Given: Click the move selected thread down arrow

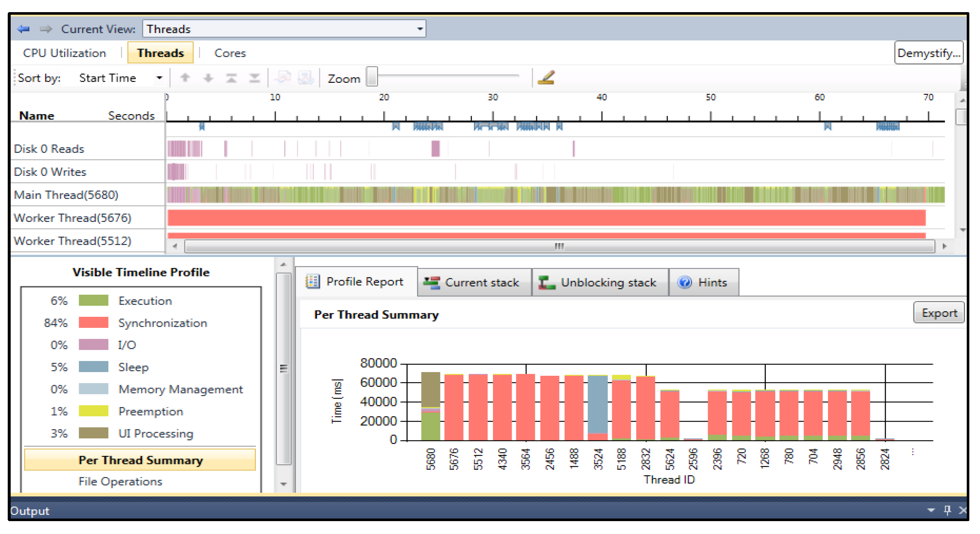Looking at the screenshot, I should click(208, 78).
